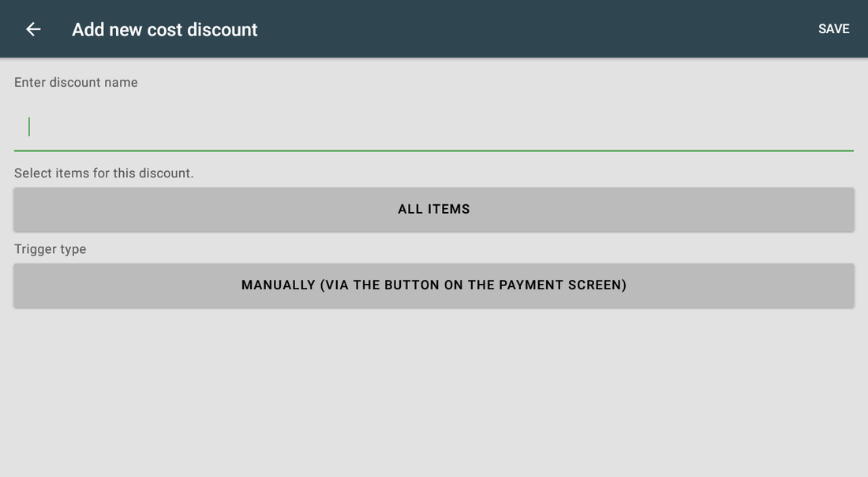Click the 'Select items for this discount' label
The width and height of the screenshot is (868, 477).
point(104,173)
